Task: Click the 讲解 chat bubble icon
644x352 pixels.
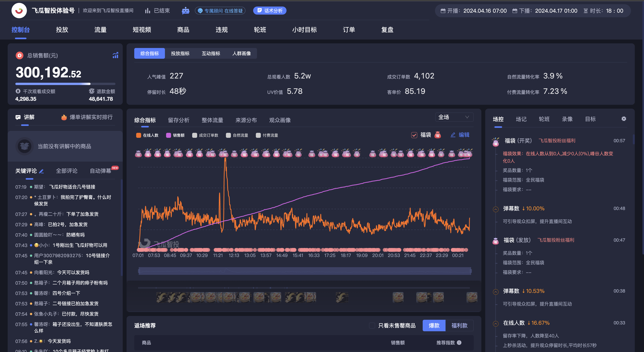Action: [x=18, y=117]
